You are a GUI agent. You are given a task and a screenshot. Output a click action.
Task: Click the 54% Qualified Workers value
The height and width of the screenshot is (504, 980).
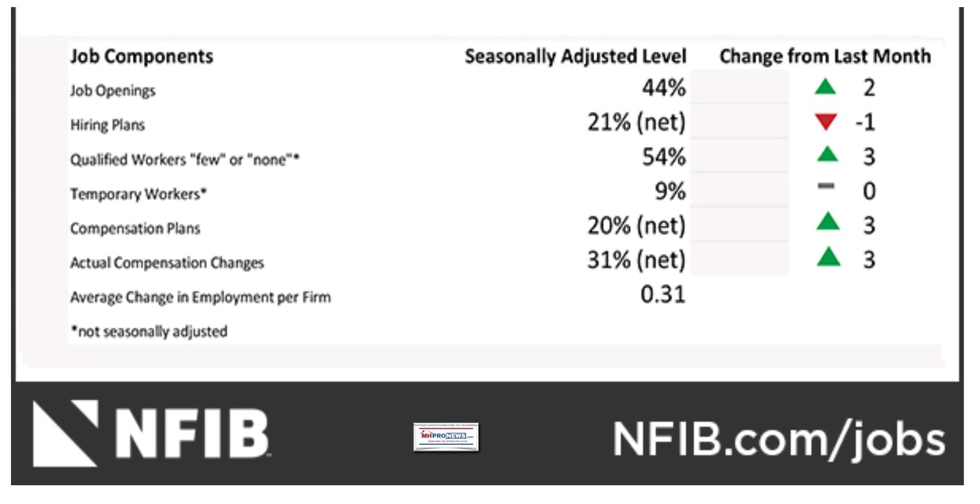(x=663, y=157)
